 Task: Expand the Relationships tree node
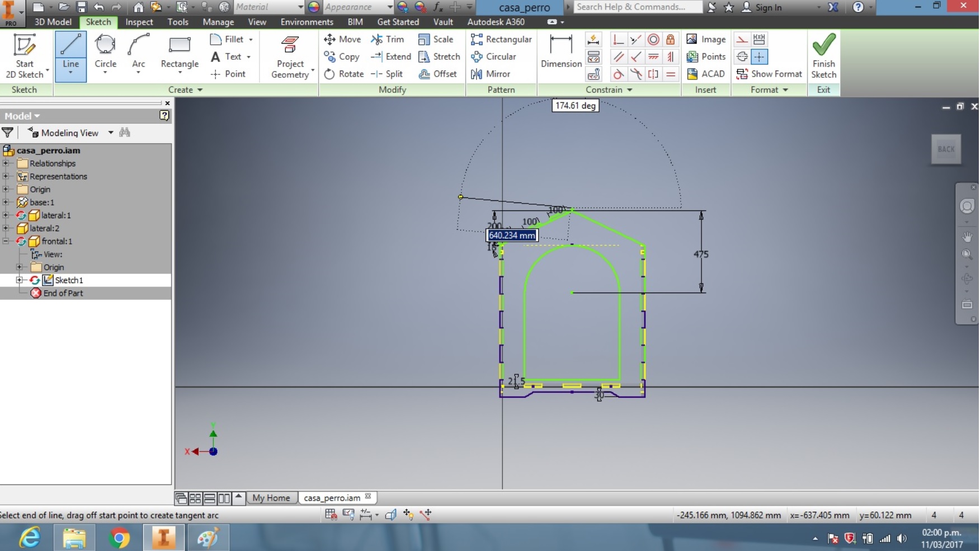click(6, 163)
